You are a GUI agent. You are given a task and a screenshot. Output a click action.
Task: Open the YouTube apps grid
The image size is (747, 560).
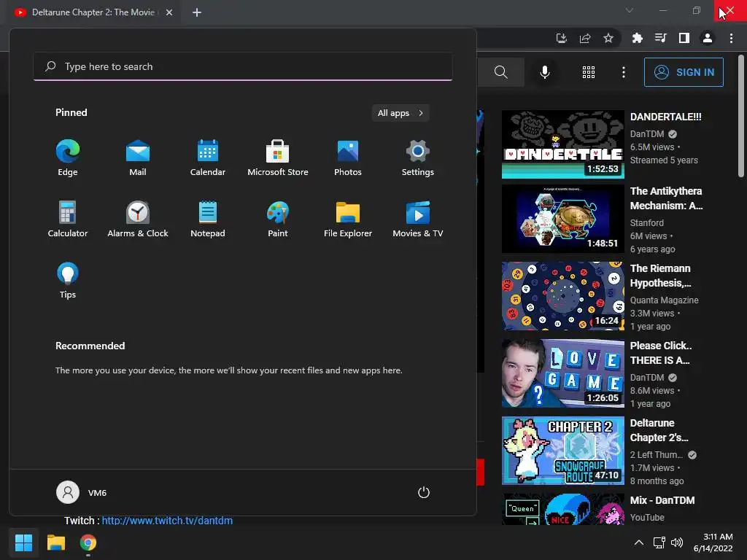pyautogui.click(x=589, y=72)
